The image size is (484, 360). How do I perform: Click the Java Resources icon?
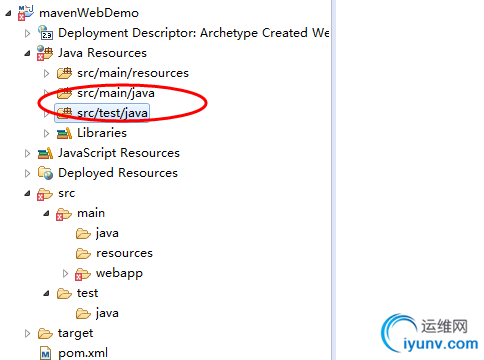pos(45,53)
